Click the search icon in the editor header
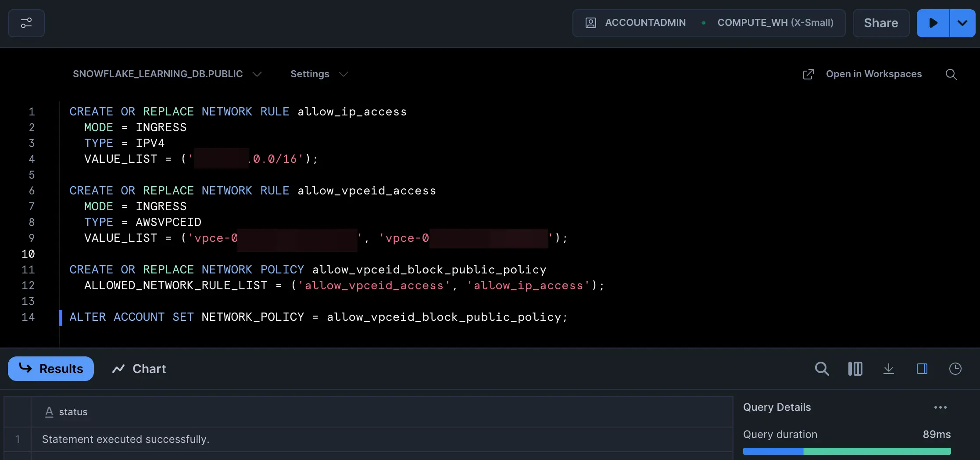This screenshot has height=460, width=980. pyautogui.click(x=951, y=74)
